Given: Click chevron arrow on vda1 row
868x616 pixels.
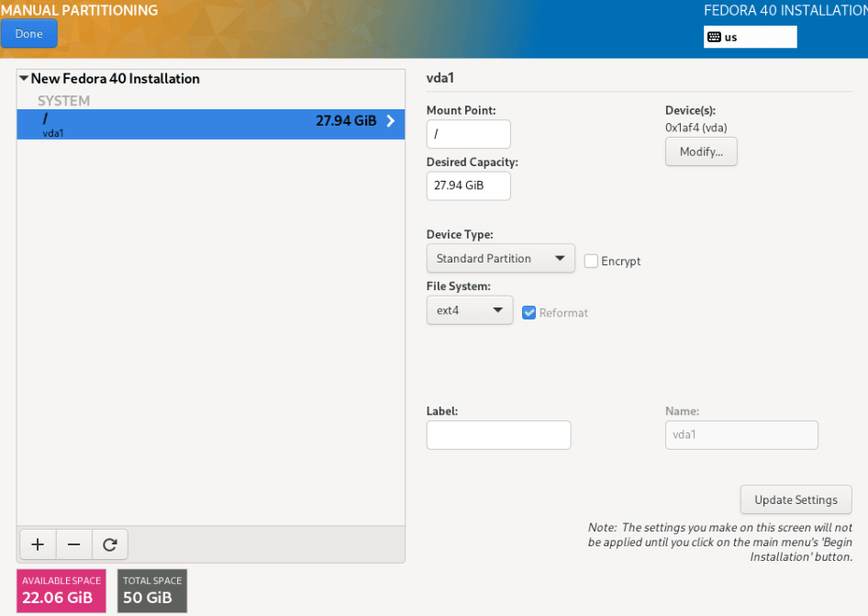Looking at the screenshot, I should tap(391, 121).
